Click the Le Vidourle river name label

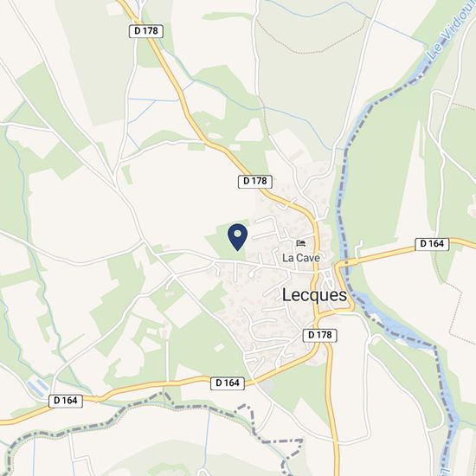448,34
